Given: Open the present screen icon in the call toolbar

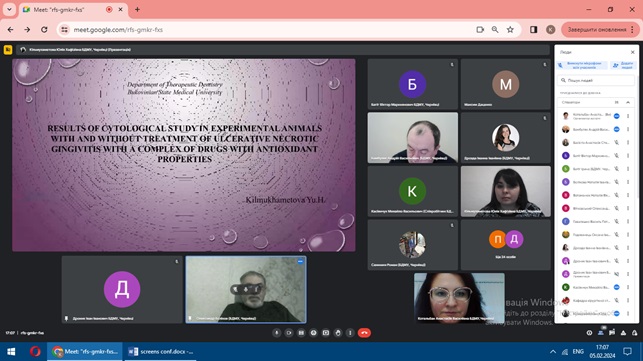Looking at the screenshot, I should (x=326, y=333).
